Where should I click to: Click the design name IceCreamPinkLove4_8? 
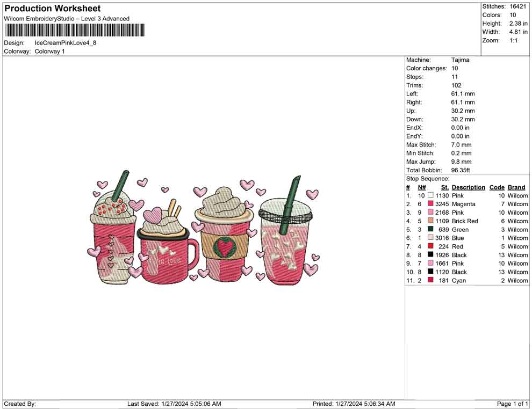point(66,43)
